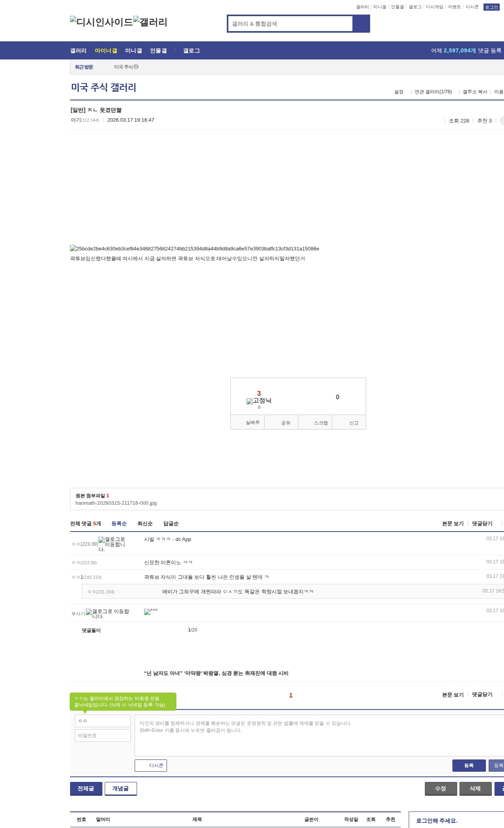Viewport: 504px width, 828px height.
Task: Open 미니갤 link in top utility bar
Action: [380, 7]
